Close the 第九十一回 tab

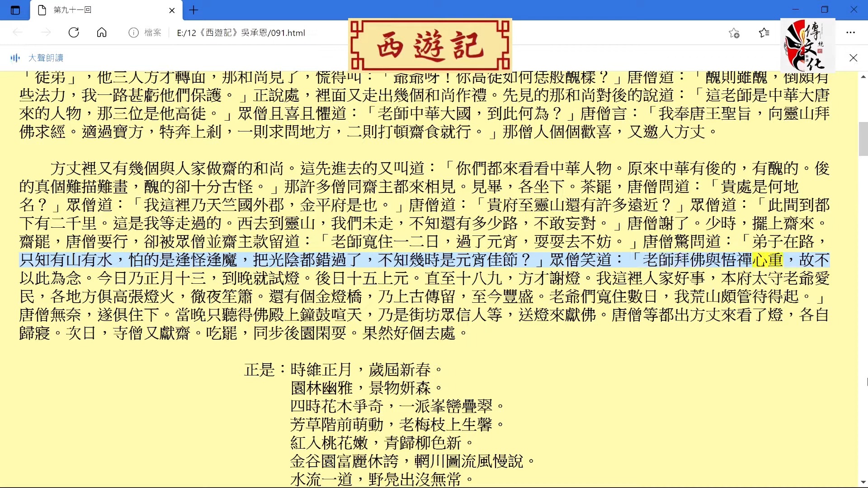pos(172,10)
